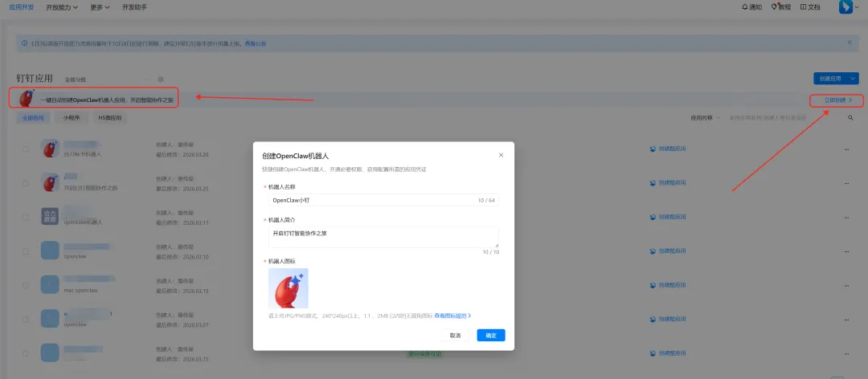
Task: Switch to H5微应用 tab
Action: pos(109,118)
